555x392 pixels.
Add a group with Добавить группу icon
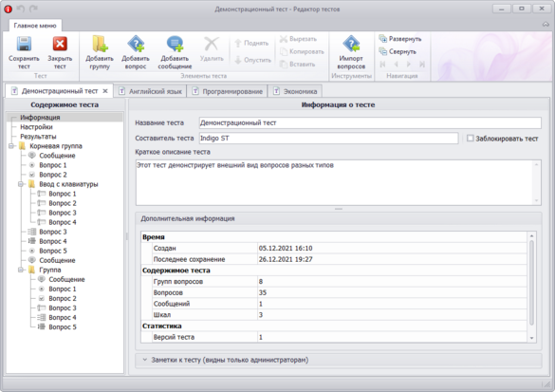point(100,44)
